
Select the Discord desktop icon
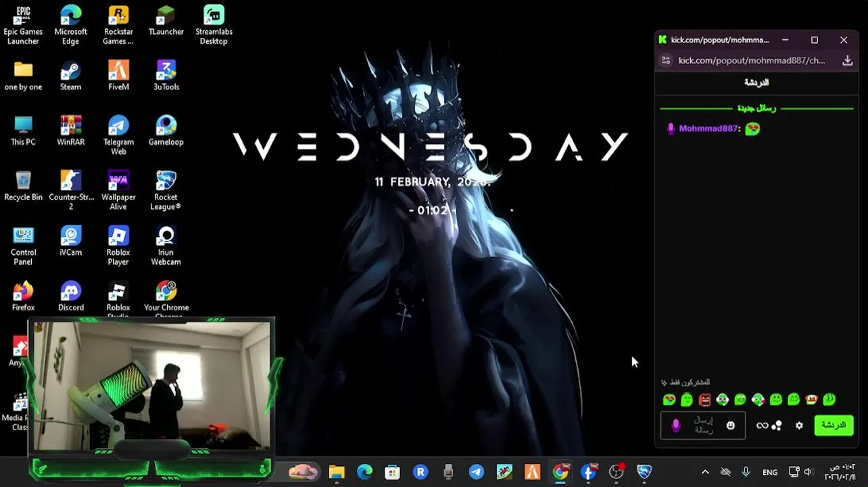(x=70, y=296)
